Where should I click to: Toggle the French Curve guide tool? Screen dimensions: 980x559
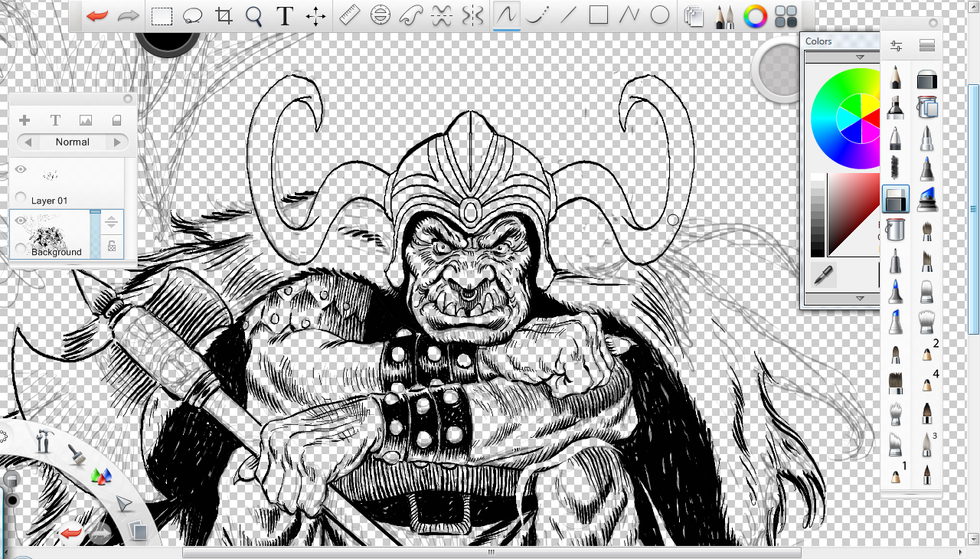[x=412, y=15]
